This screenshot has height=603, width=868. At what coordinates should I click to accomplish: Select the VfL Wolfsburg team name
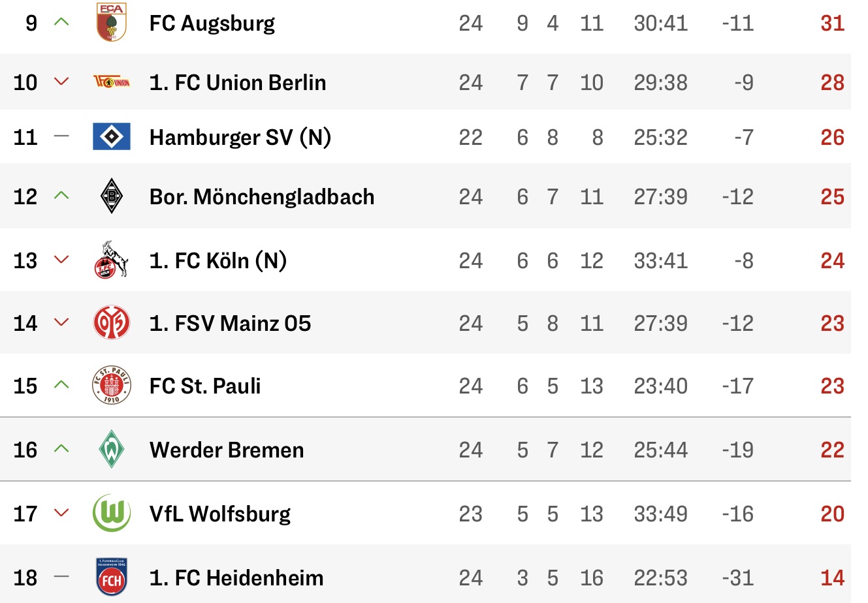(220, 514)
